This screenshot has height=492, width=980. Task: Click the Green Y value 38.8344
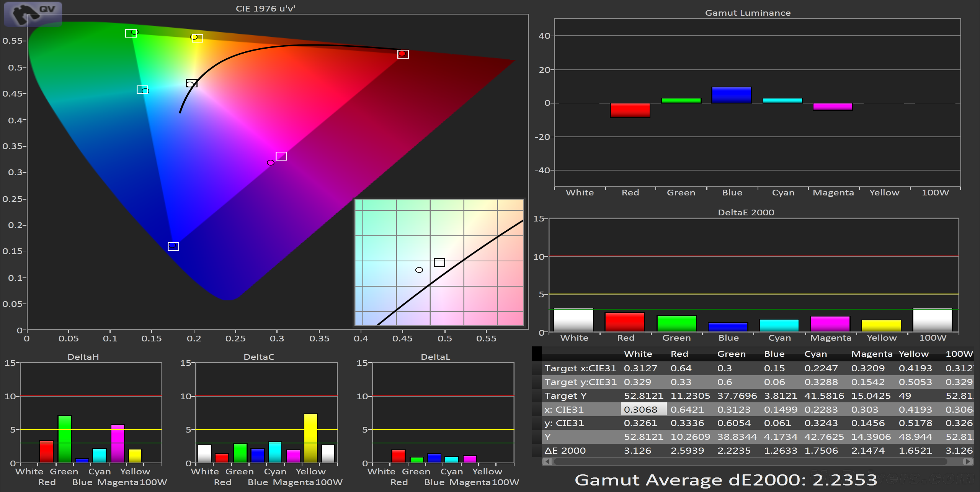tap(737, 437)
